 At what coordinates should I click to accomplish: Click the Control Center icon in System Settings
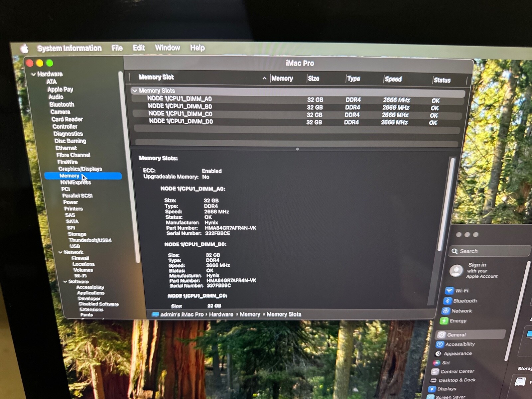click(435, 371)
